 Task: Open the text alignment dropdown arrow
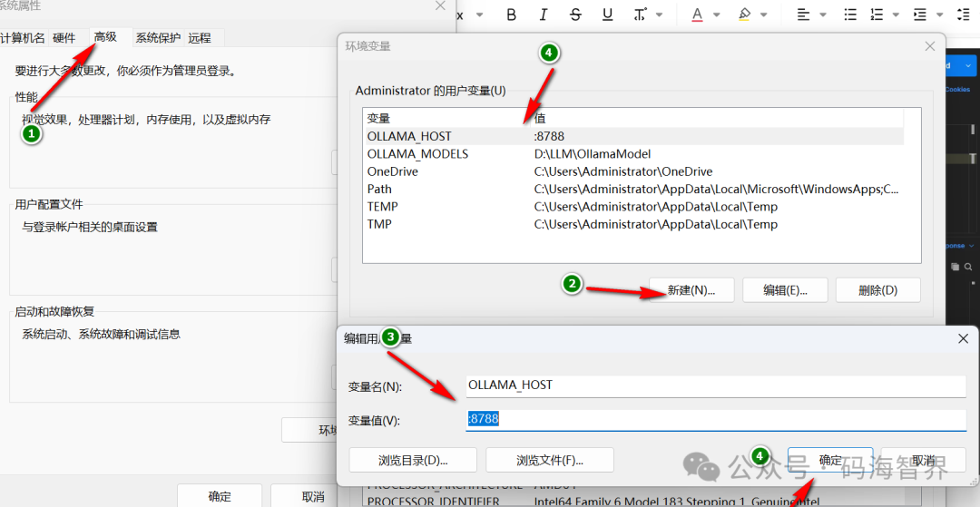[823, 15]
